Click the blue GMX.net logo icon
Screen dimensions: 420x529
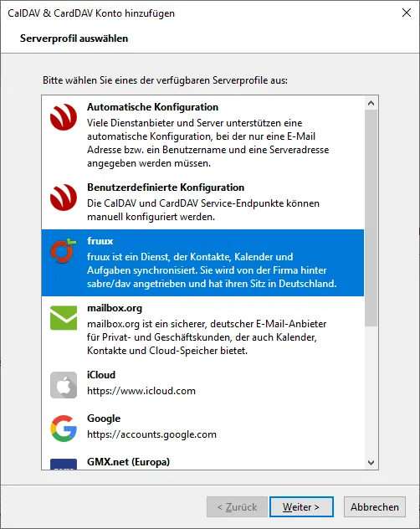[64, 464]
